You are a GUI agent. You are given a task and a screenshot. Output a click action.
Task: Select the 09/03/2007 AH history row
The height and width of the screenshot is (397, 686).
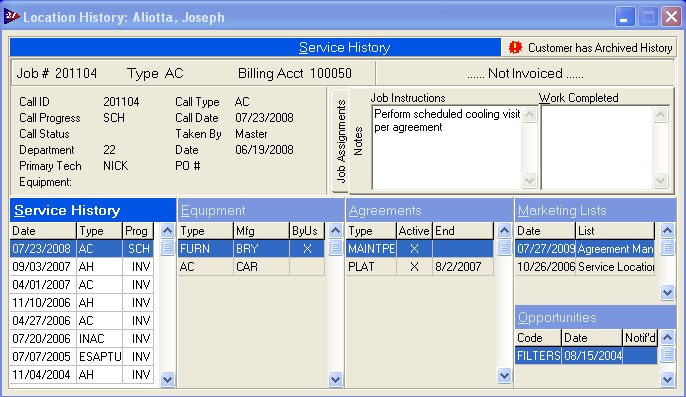coord(81,267)
